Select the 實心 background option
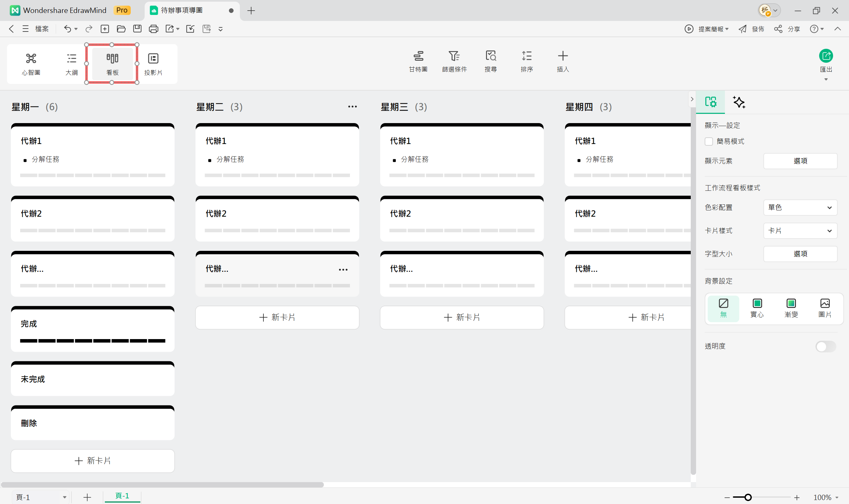This screenshot has height=504, width=849. coord(757,308)
